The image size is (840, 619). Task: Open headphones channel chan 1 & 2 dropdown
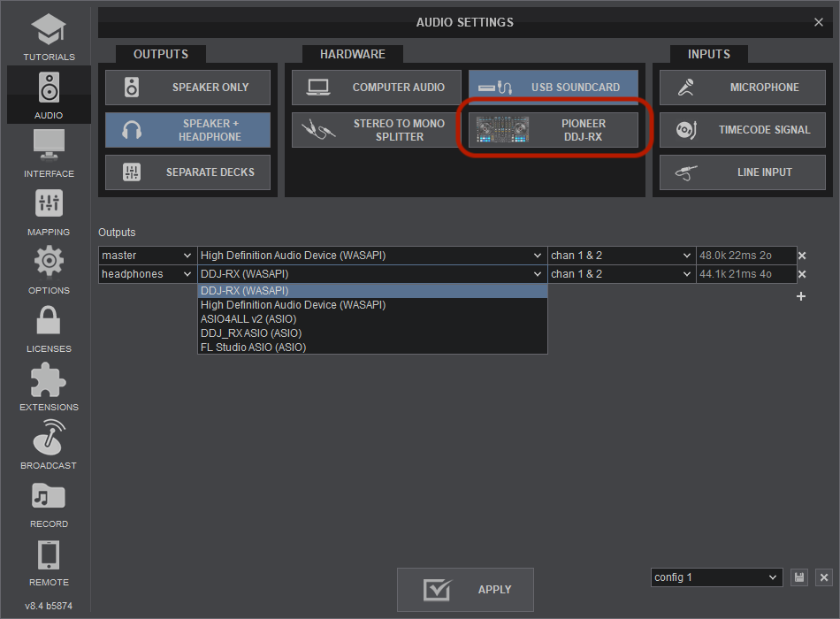[622, 274]
